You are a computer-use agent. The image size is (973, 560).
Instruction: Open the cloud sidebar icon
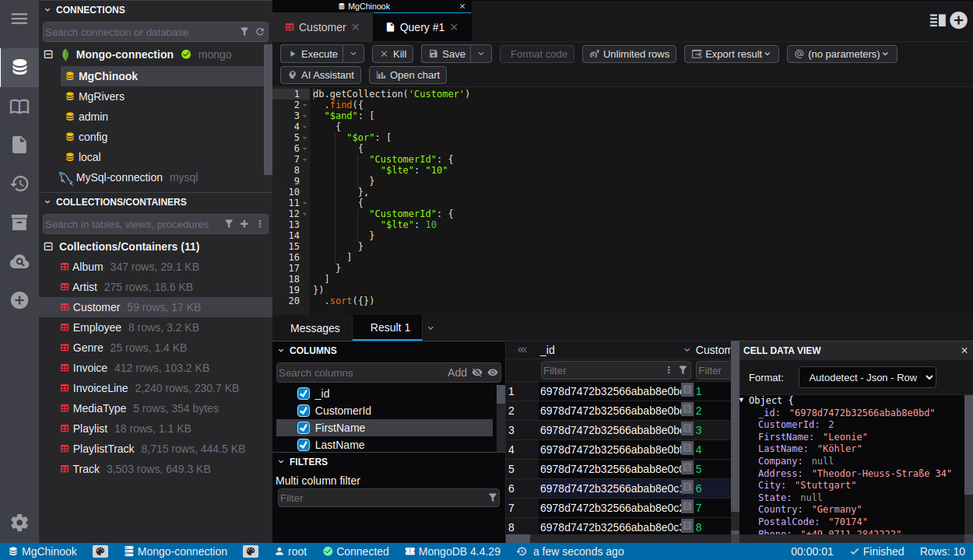coord(19,262)
